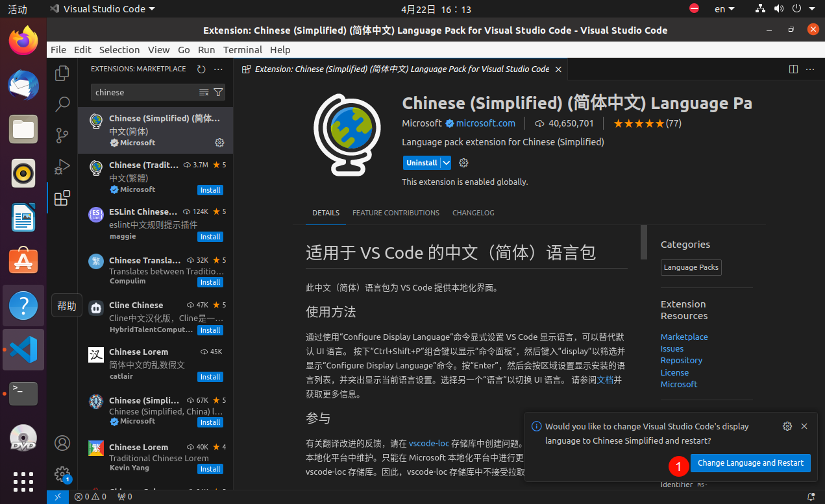Screen dimensions: 825x504
Task: Install ESLint Chinese Rules extension
Action: (210, 237)
